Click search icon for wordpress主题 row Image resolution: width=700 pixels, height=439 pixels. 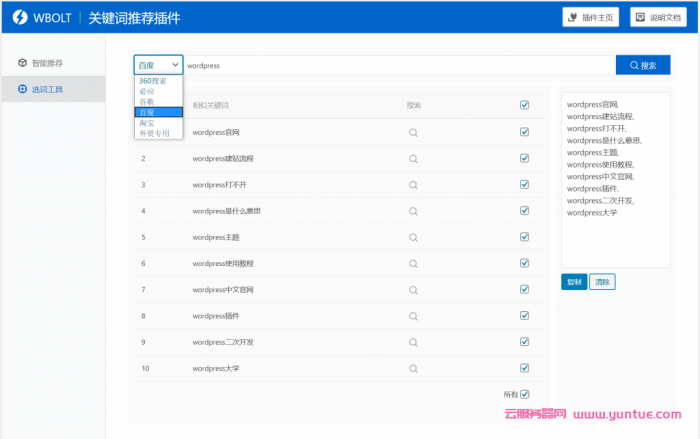(413, 237)
